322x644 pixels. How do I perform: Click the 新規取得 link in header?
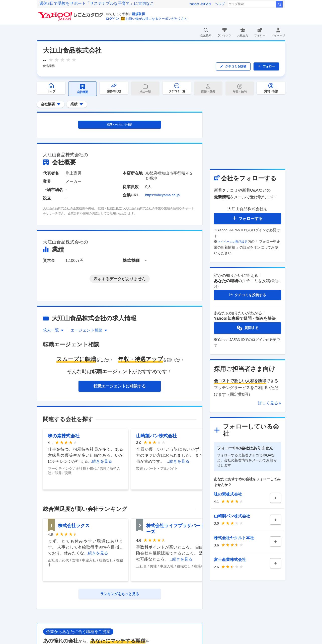[138, 14]
